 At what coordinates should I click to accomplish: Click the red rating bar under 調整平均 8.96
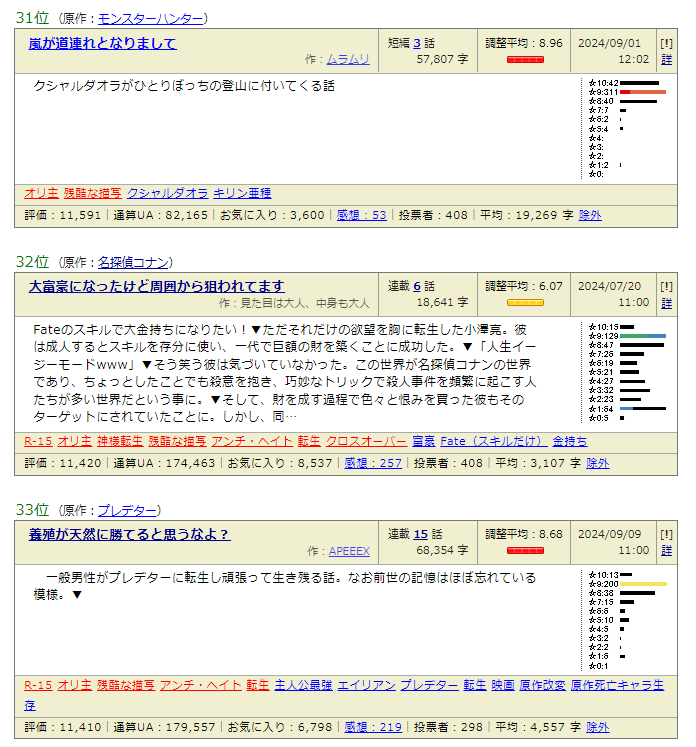524,60
